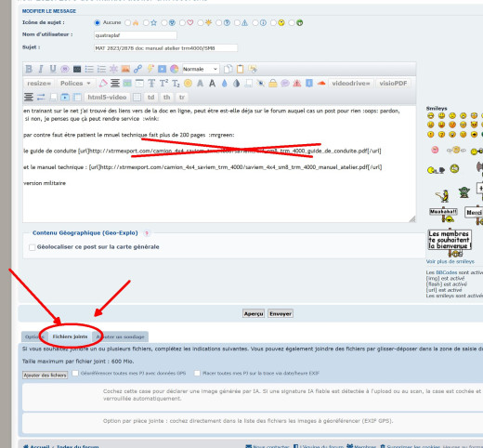The image size is (483, 448).
Task: Open the resize= BBCode dropdown
Action: point(39,83)
